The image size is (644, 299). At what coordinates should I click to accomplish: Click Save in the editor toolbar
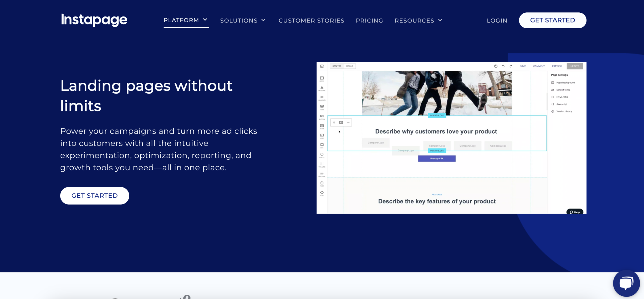[x=523, y=66]
